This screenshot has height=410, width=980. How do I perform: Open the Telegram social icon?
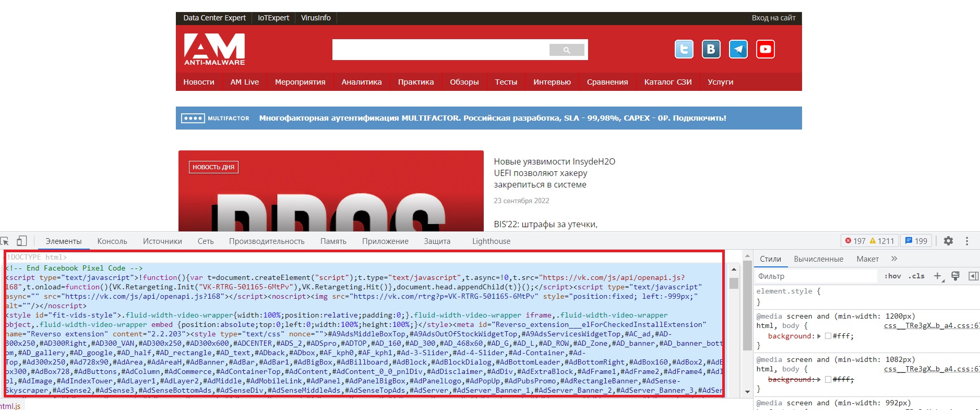coord(738,49)
